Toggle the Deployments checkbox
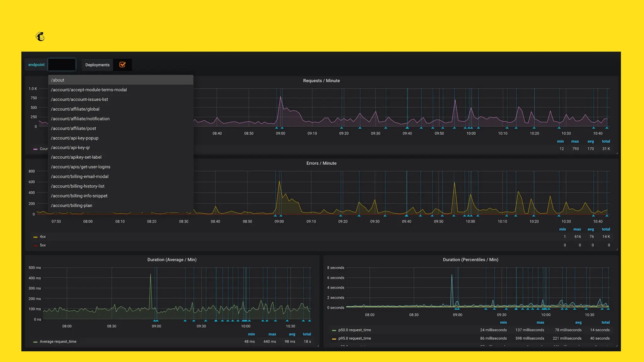The height and width of the screenshot is (362, 644). [x=123, y=65]
